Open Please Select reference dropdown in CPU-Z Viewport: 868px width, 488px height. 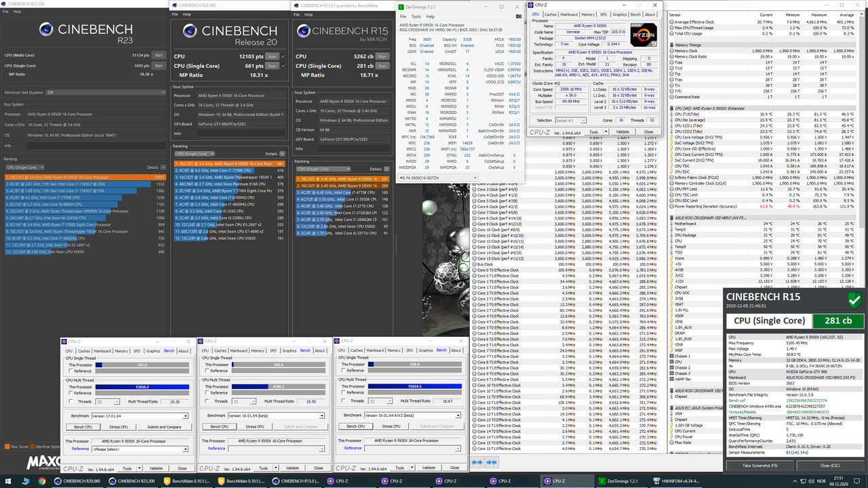(x=140, y=449)
